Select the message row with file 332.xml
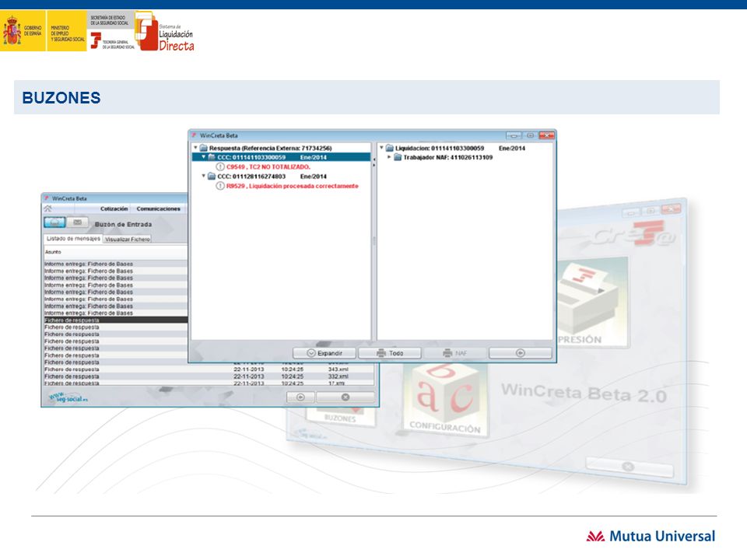This screenshot has width=747, height=560. point(209,376)
